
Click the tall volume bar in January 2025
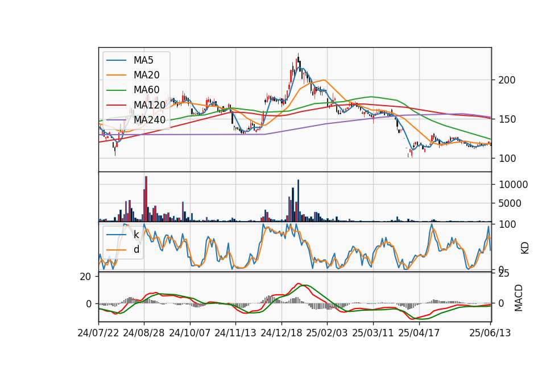coord(299,201)
